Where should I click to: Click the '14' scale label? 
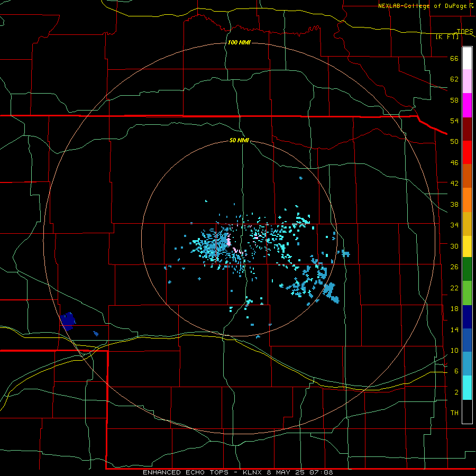click(454, 329)
